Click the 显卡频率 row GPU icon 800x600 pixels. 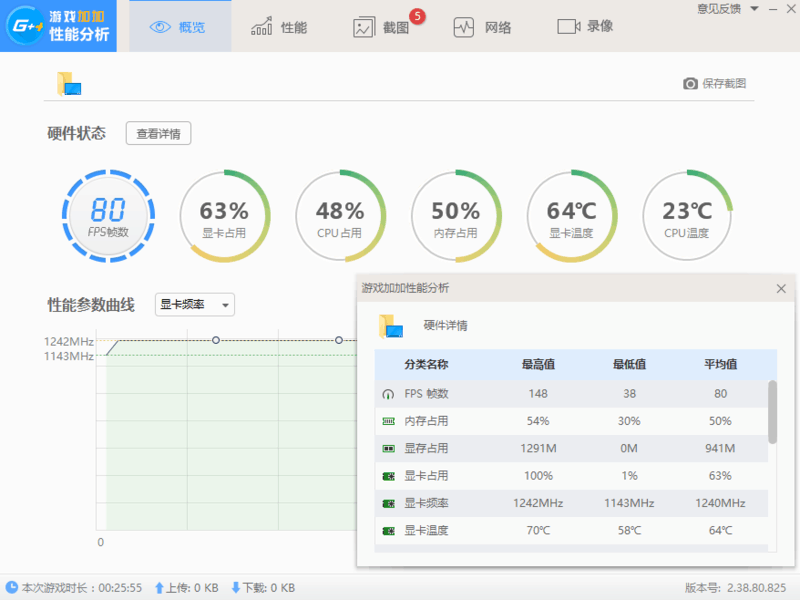point(388,503)
